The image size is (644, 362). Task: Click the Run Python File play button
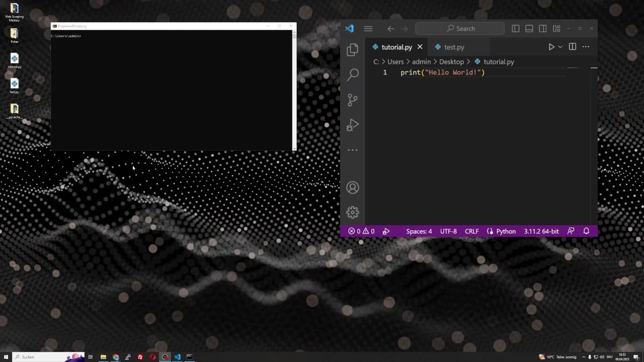551,47
